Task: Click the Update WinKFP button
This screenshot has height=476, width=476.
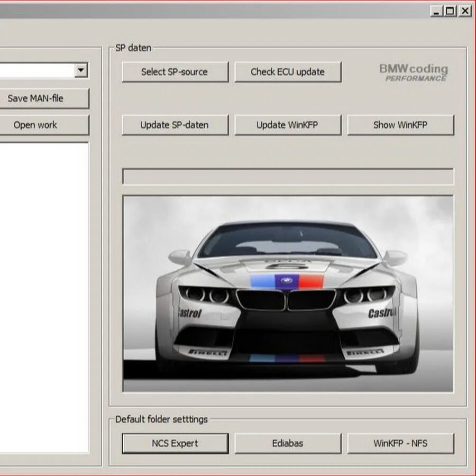Action: pos(288,125)
